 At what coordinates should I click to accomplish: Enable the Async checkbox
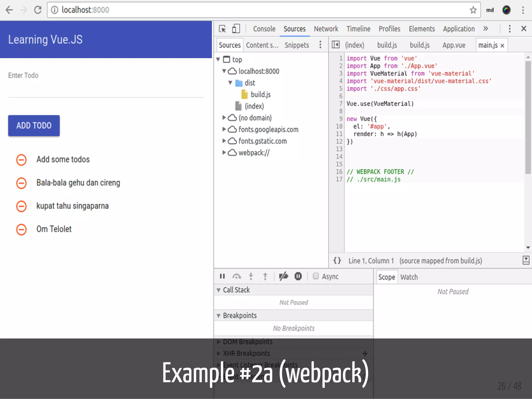point(316,276)
